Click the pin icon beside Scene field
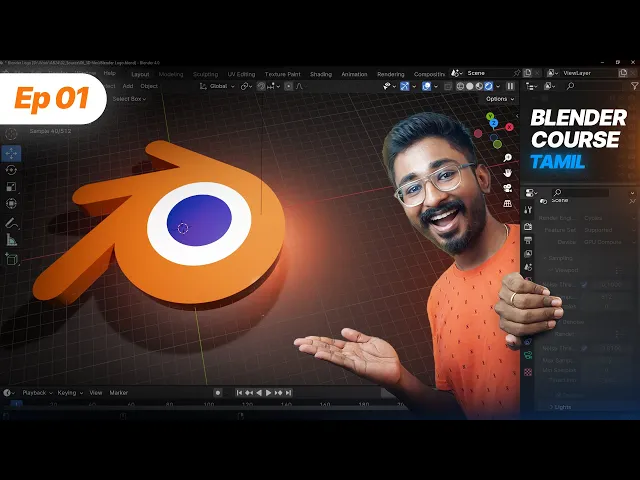Screen dimensions: 640x480 [517, 73]
